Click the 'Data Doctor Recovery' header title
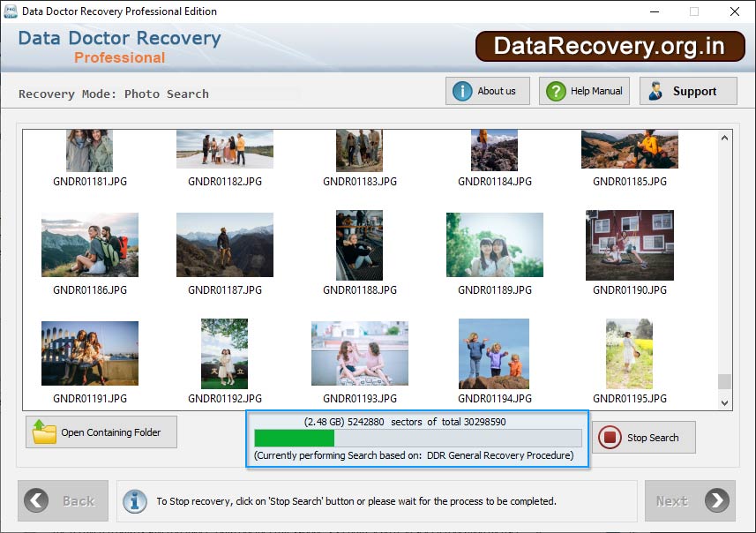Viewport: 756px width, 533px height. (x=120, y=38)
